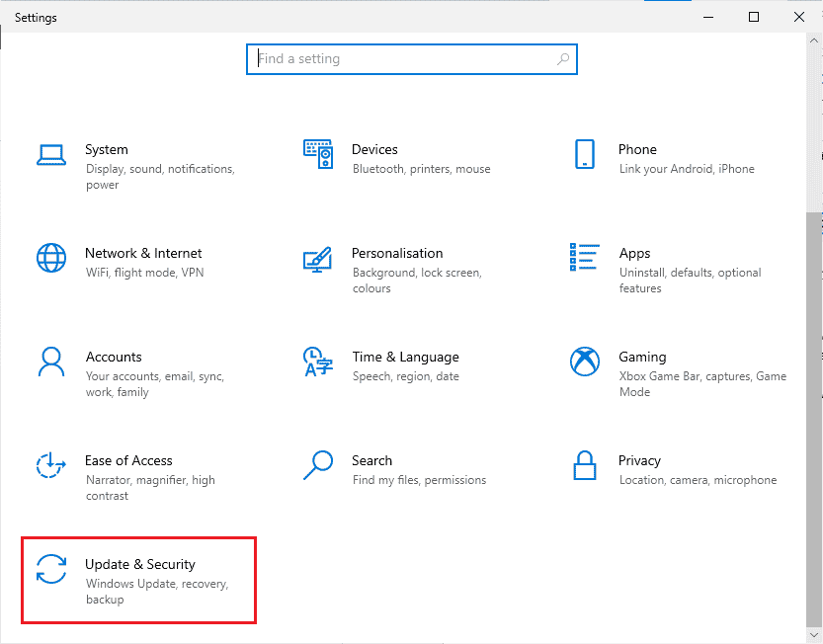
Task: Focus the Find a setting box
Action: point(411,59)
